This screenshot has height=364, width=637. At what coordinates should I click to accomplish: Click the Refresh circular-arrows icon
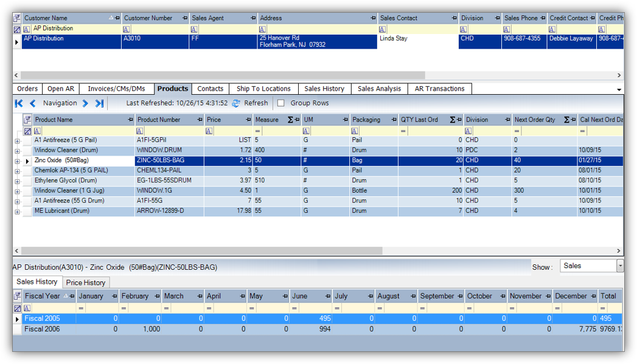coord(235,103)
